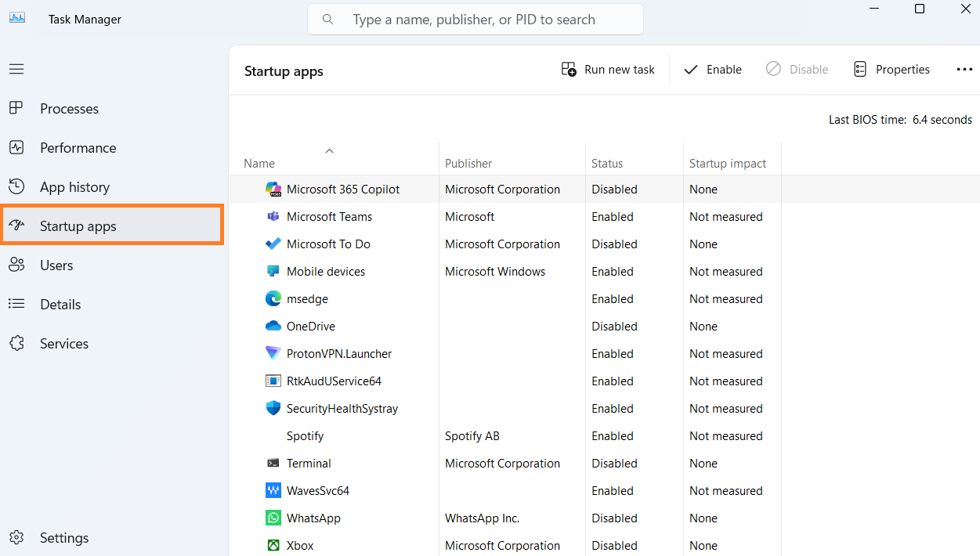980x556 pixels.
Task: Click the msedge browser icon
Action: (273, 299)
